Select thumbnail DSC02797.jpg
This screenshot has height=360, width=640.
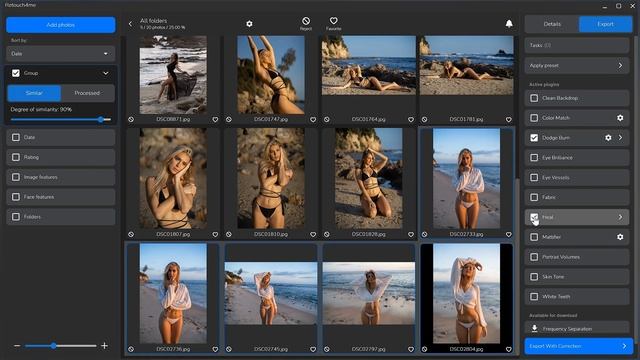(369, 293)
